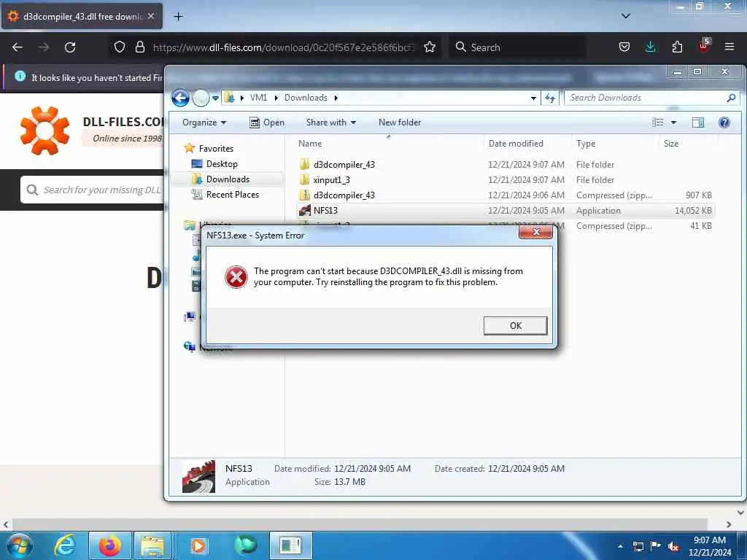This screenshot has height=560, width=747.
Task: Click the DLL-FILES.COM gear logo
Action: [x=44, y=131]
